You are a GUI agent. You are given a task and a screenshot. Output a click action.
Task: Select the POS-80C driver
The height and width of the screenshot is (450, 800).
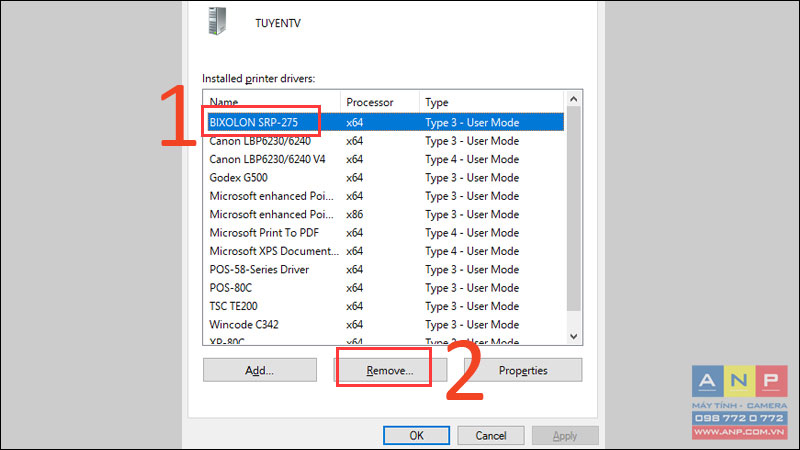pyautogui.click(x=231, y=288)
